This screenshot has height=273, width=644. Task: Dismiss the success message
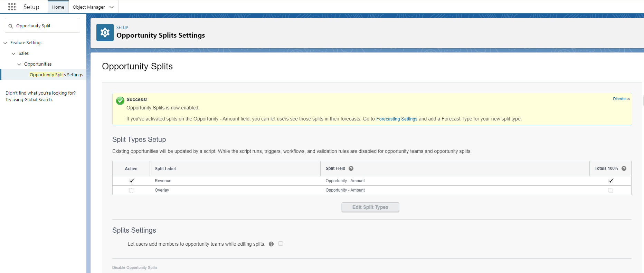pos(621,99)
